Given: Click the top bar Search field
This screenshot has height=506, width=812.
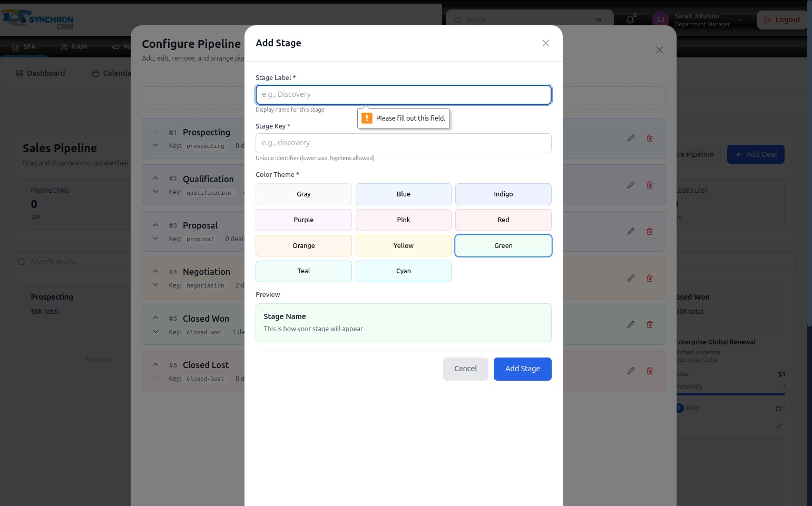Looking at the screenshot, I should [530, 19].
